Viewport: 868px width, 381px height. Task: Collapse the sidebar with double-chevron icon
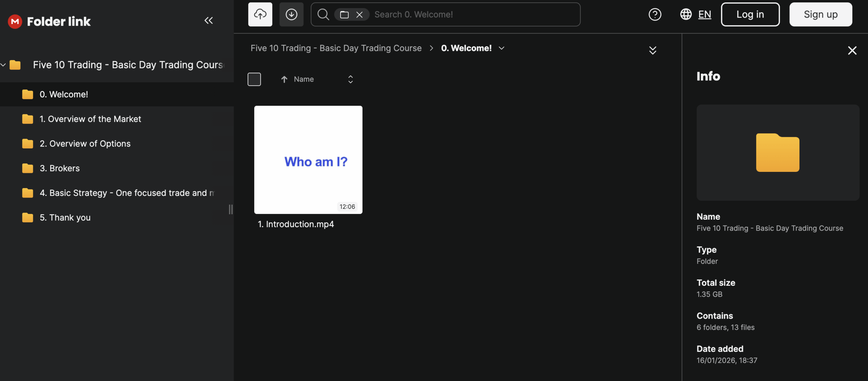[x=209, y=21]
